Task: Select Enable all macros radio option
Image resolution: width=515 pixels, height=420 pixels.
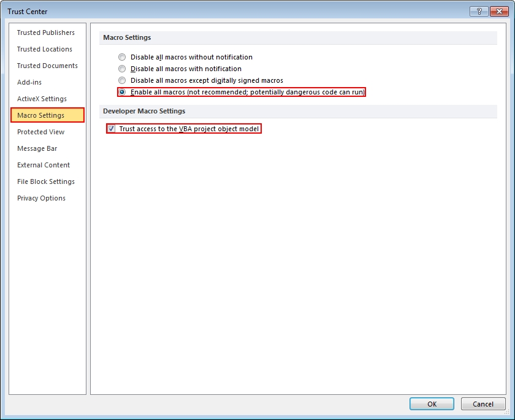Action: pyautogui.click(x=122, y=92)
